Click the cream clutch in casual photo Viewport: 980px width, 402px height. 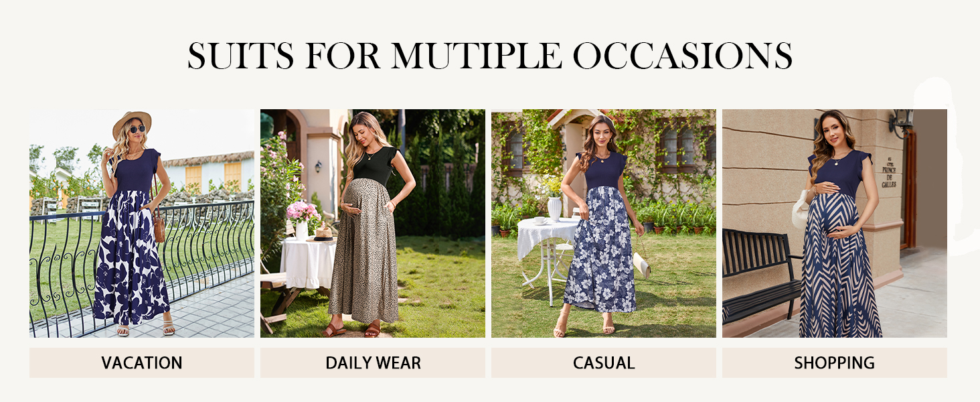point(641,265)
